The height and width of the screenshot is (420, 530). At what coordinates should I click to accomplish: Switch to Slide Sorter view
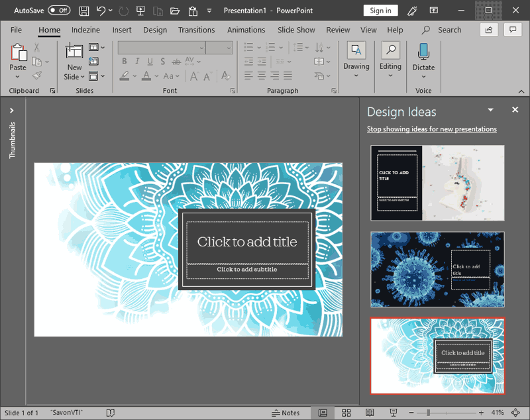coord(346,413)
